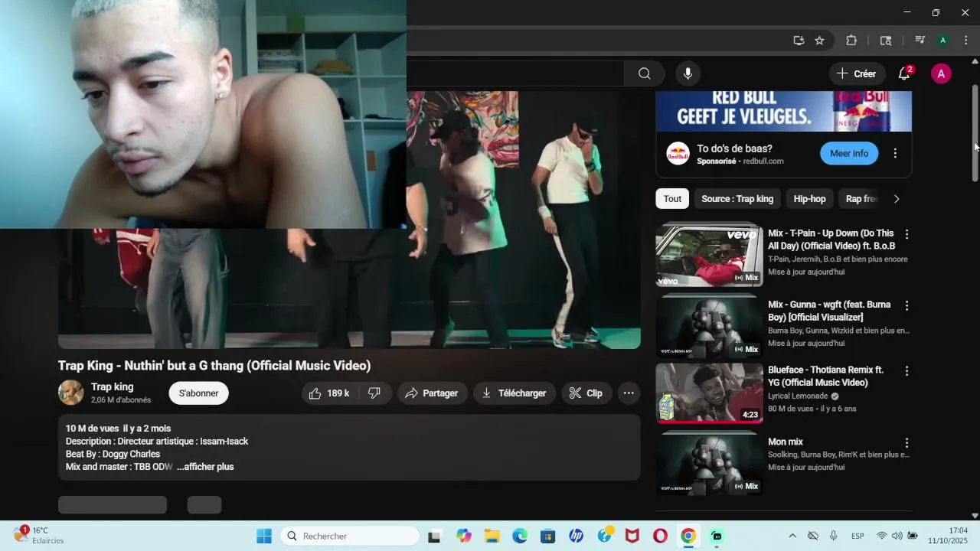
Task: Open options for Mon mix
Action: 906,443
